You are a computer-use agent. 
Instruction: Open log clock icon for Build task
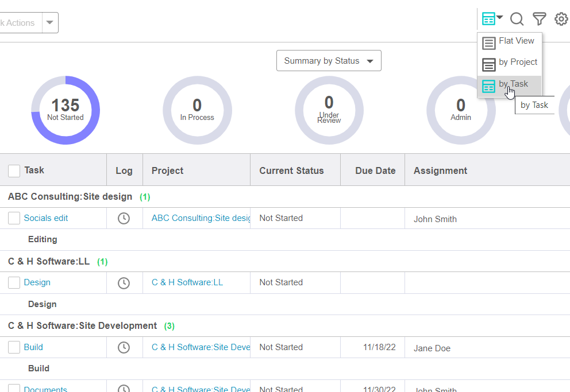(124, 347)
